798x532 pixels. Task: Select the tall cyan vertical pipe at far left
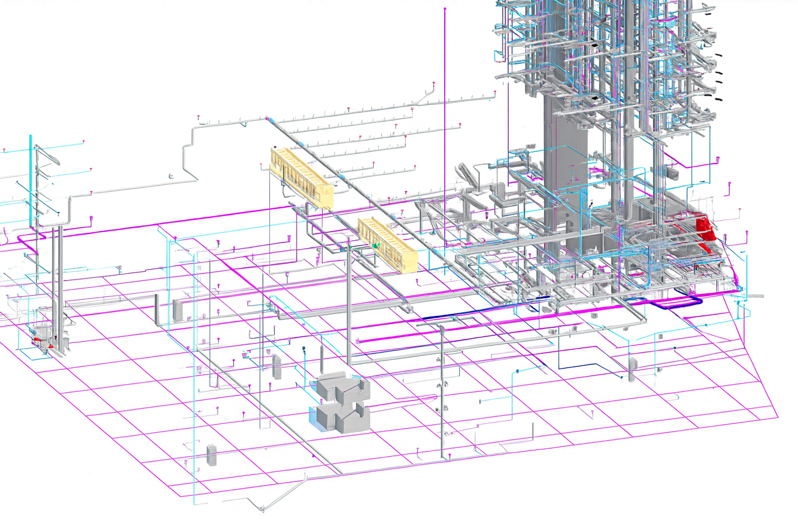click(x=31, y=177)
